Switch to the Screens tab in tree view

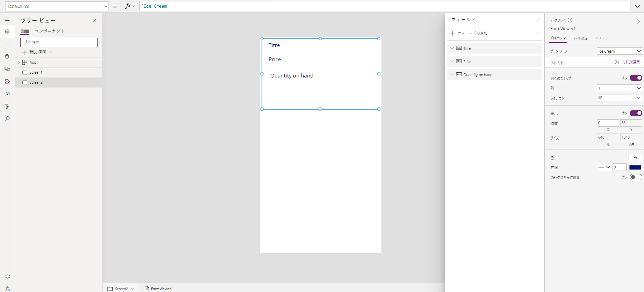(25, 31)
